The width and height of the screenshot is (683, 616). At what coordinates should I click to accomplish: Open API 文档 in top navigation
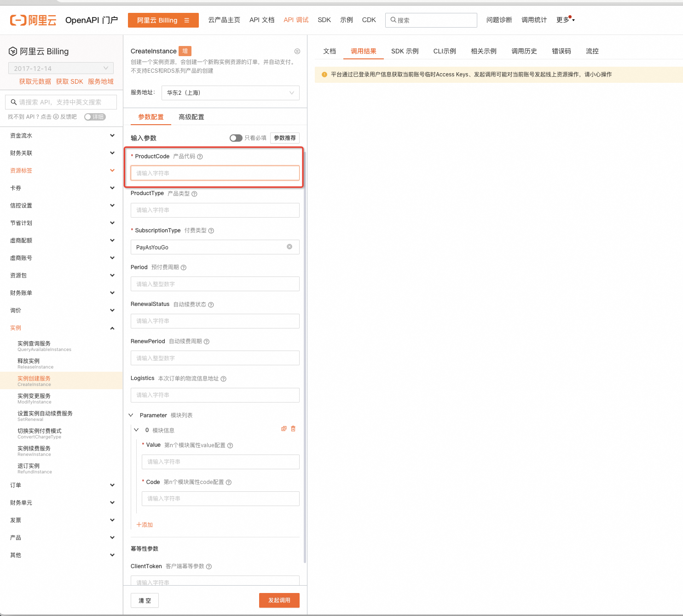click(x=262, y=20)
